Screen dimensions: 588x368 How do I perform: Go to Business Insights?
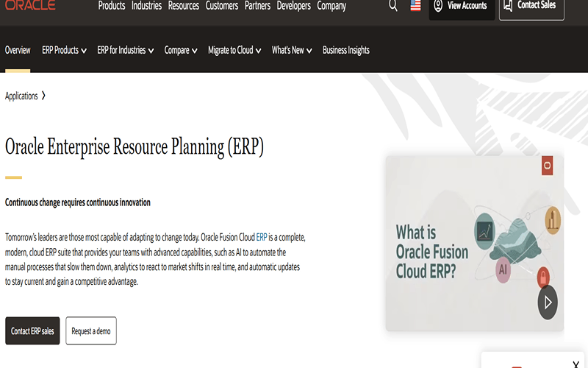coord(345,50)
